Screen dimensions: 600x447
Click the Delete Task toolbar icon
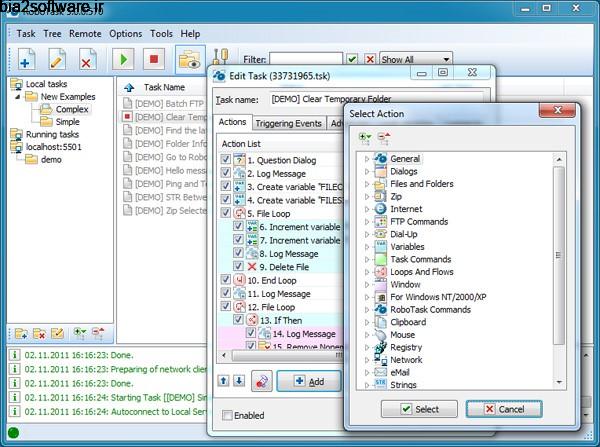pyautogui.click(x=87, y=60)
